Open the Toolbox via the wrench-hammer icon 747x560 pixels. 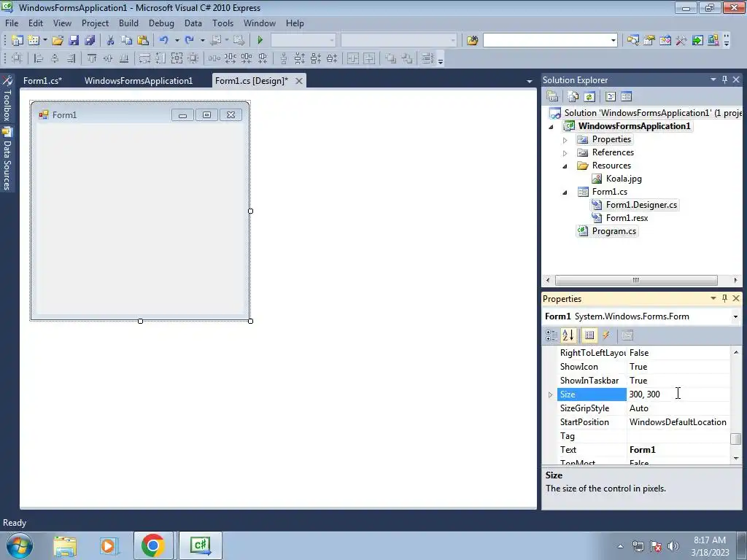point(681,41)
